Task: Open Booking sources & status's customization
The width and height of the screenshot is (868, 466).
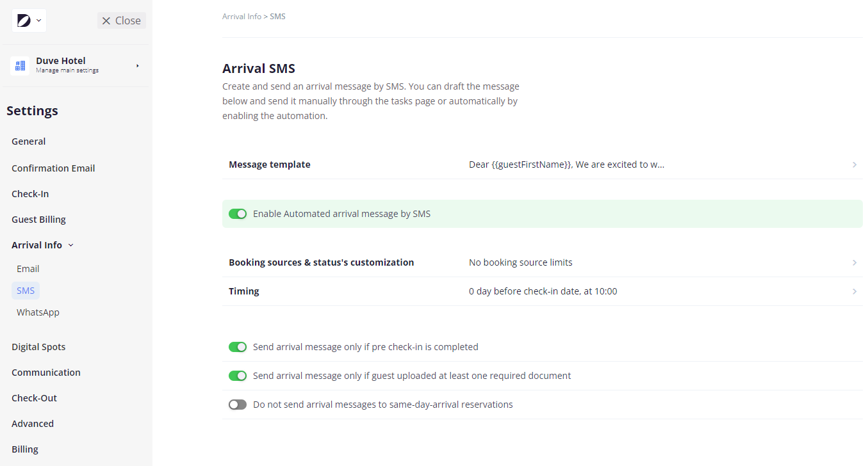Action: [x=854, y=262]
